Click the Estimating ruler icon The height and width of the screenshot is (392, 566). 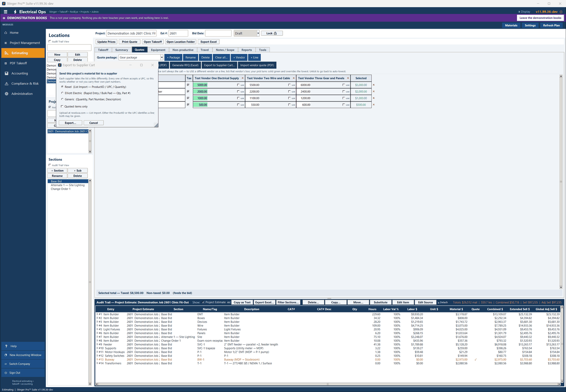click(6, 53)
